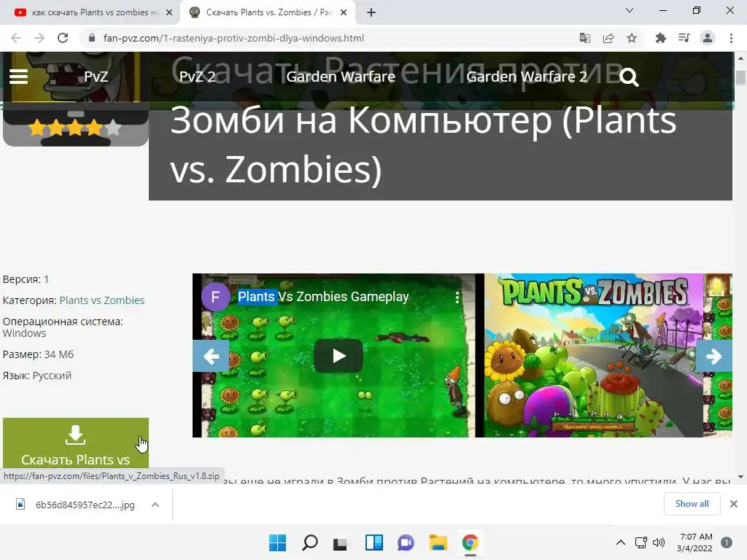747x560 pixels.
Task: Open the Plants Vs Zombies Gameplay title
Action: pyautogui.click(x=323, y=297)
